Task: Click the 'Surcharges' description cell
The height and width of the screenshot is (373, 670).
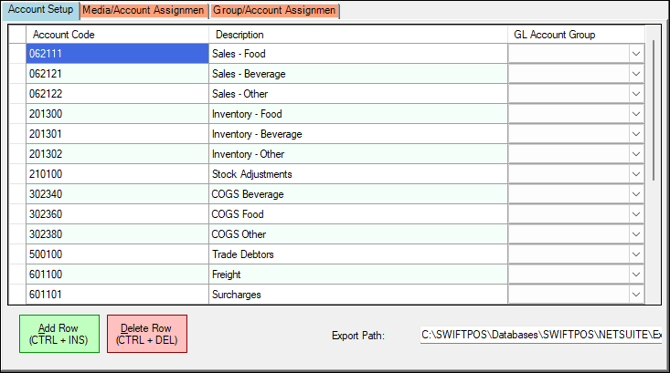Action: click(358, 294)
